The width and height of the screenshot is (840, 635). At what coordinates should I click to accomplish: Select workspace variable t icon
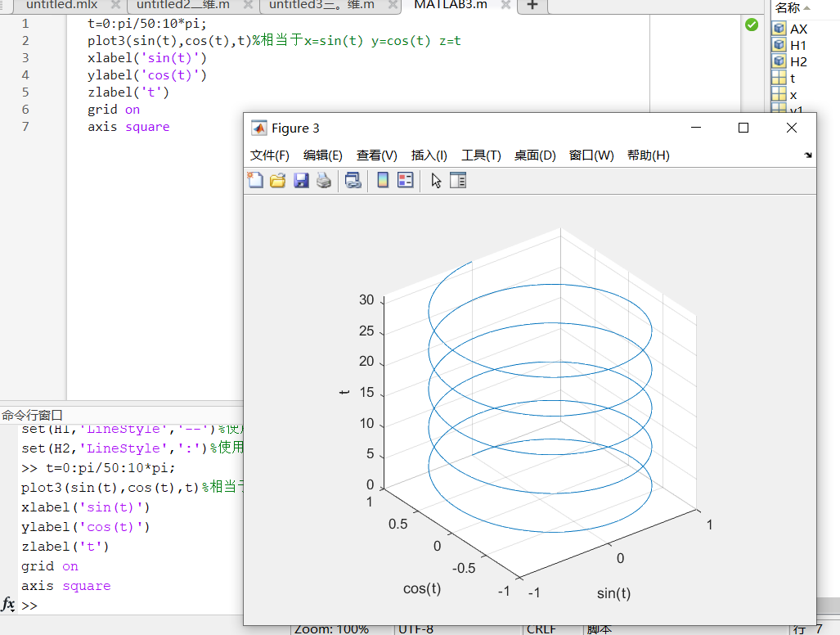[779, 78]
